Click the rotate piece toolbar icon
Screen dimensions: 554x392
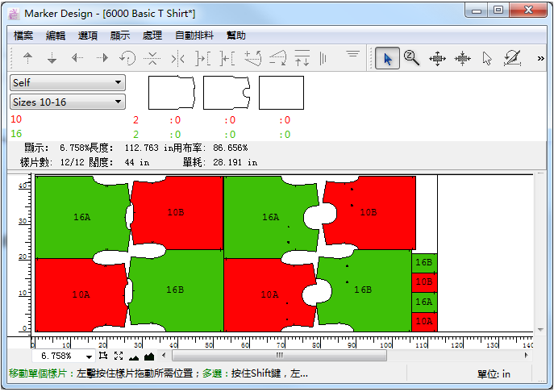pyautogui.click(x=127, y=58)
